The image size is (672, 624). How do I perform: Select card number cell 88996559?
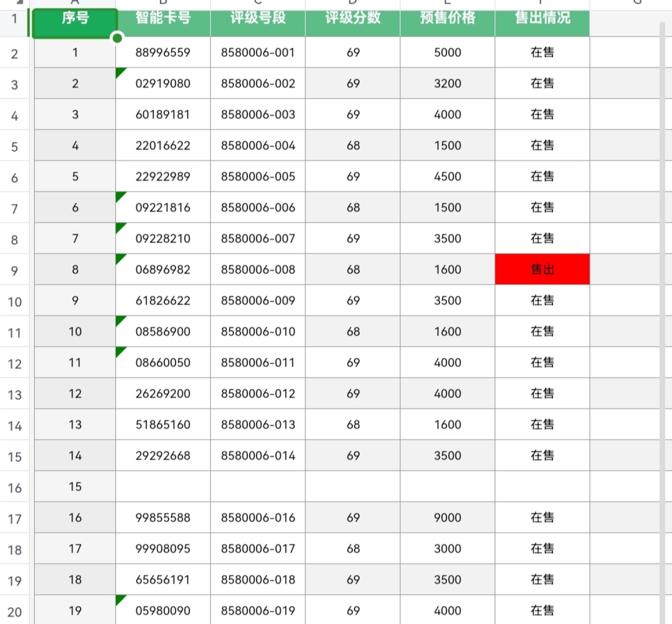pos(163,52)
